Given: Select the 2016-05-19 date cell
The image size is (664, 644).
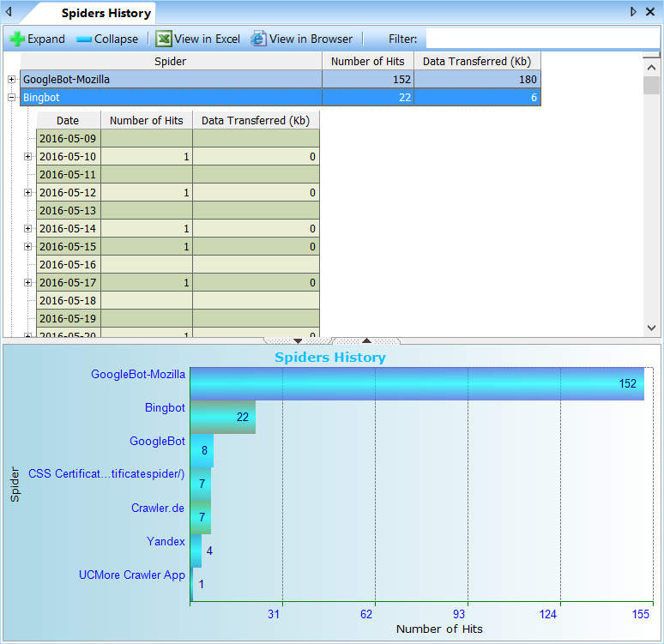Looking at the screenshot, I should tap(68, 318).
